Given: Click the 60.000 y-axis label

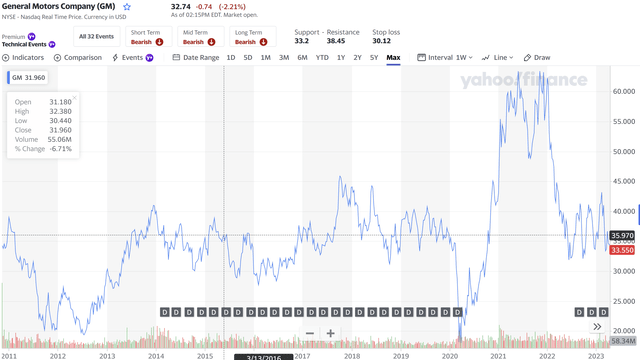Looking at the screenshot, I should tap(624, 91).
